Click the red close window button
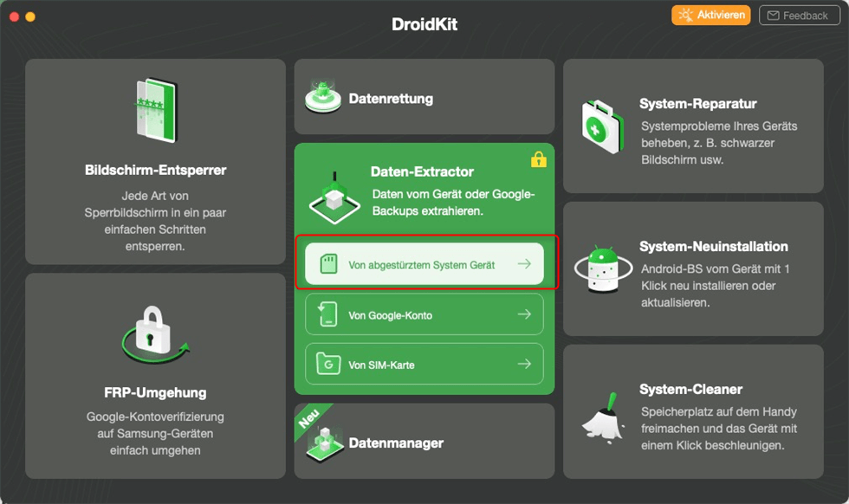 15,16
